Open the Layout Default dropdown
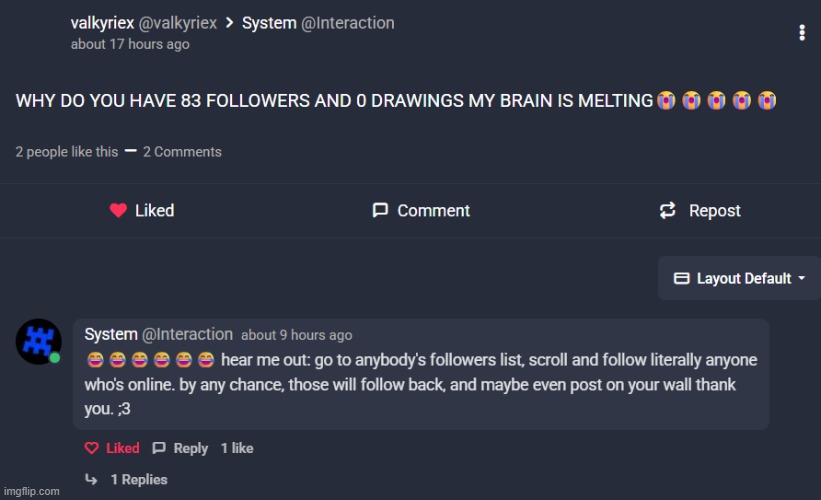This screenshot has height=500, width=821. [x=739, y=278]
